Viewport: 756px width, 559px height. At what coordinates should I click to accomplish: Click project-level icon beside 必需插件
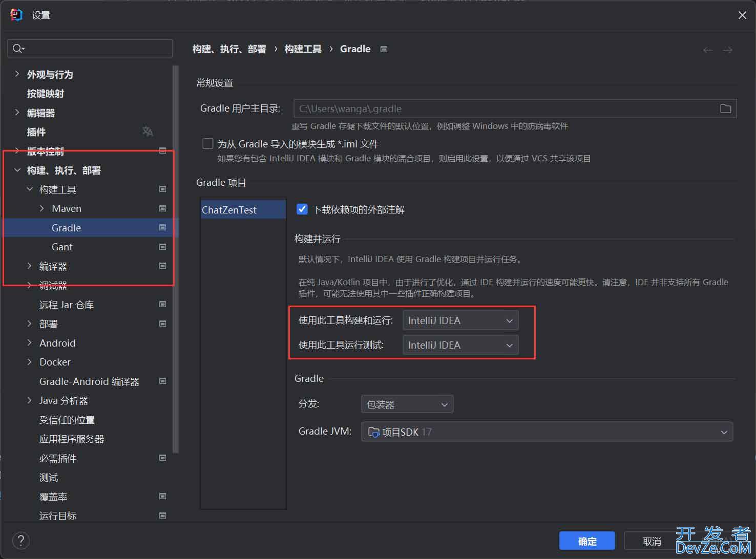pyautogui.click(x=162, y=458)
